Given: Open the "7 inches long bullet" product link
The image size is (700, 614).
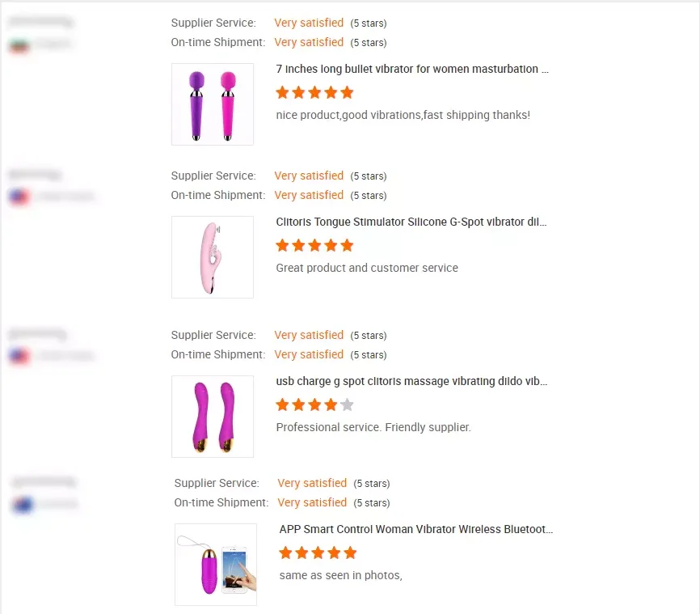Looking at the screenshot, I should click(412, 69).
